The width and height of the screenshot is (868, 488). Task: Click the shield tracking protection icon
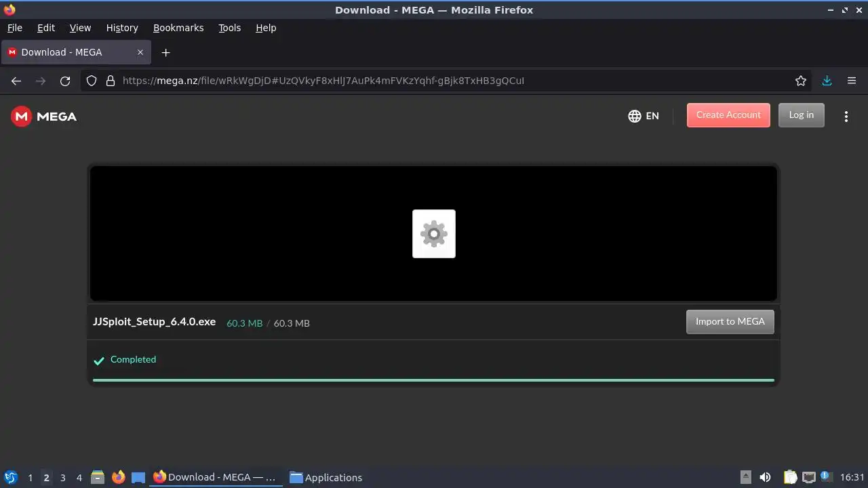92,81
